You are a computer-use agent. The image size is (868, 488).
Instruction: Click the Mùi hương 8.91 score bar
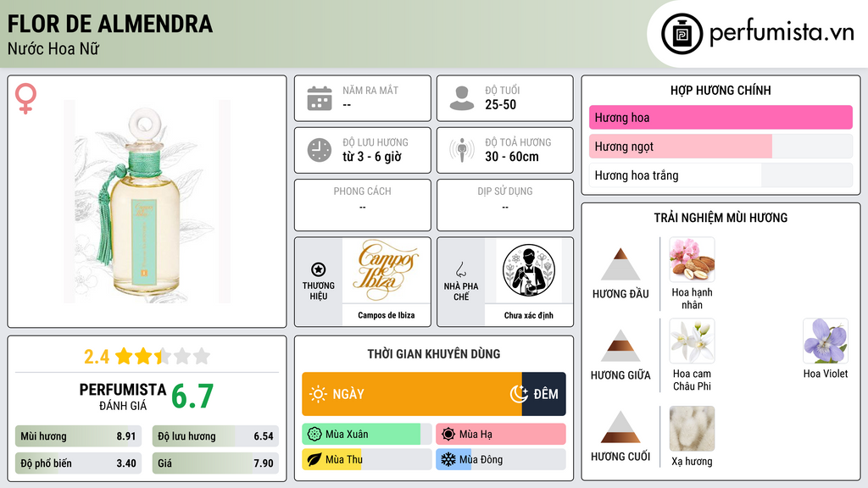(78, 436)
